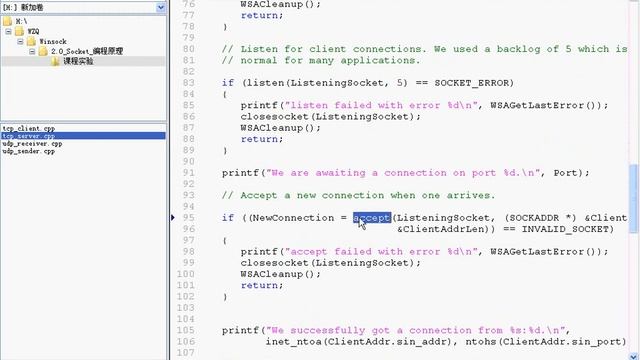Select tcp_server.cpp in the file list
Screen dimensions: 640x360
pyautogui.click(x=83, y=136)
